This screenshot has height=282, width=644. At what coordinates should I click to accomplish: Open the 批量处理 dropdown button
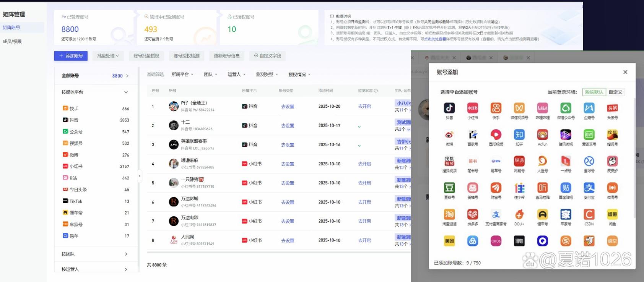108,56
